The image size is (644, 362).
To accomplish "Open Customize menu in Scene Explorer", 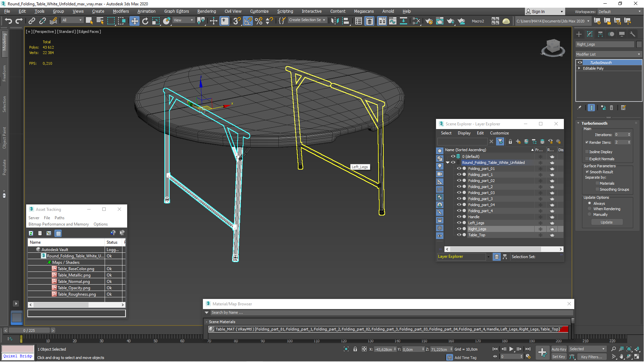I will [x=499, y=133].
